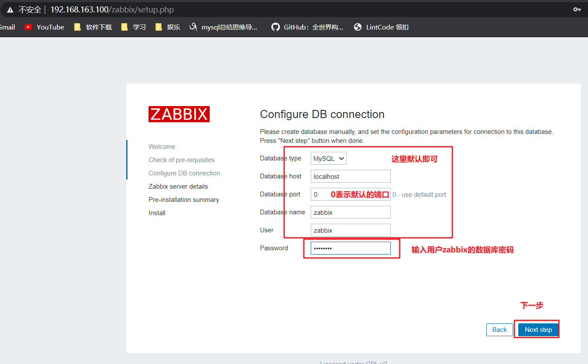Viewport: 588px width, 364px height.
Task: Click the Back button
Action: [499, 329]
